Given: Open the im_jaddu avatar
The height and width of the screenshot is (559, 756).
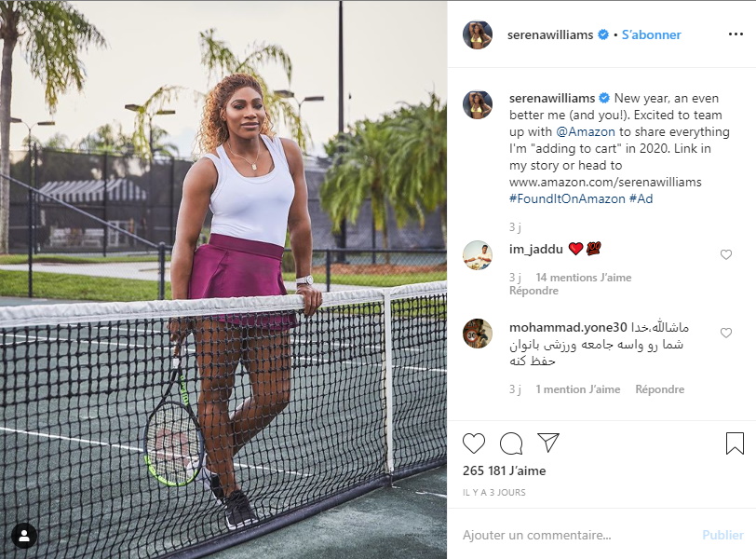Looking at the screenshot, I should [478, 255].
